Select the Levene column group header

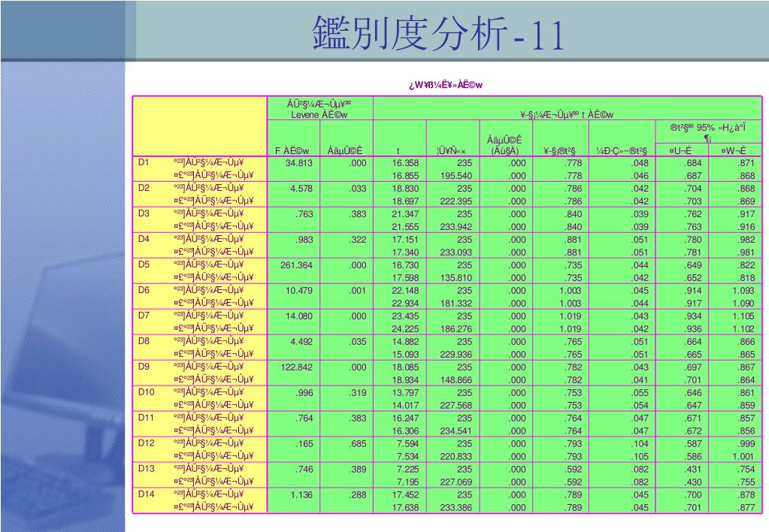[319, 109]
